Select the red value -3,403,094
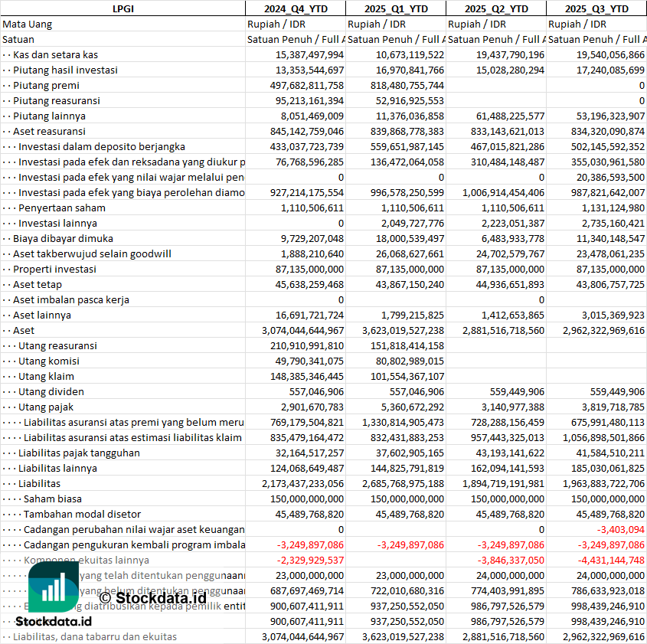647x644 pixels. pyautogui.click(x=621, y=529)
